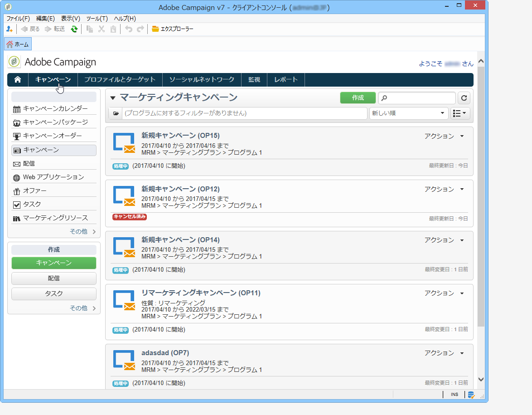This screenshot has width=532, height=415.
Task: Click the campaign search field
Action: (416, 98)
